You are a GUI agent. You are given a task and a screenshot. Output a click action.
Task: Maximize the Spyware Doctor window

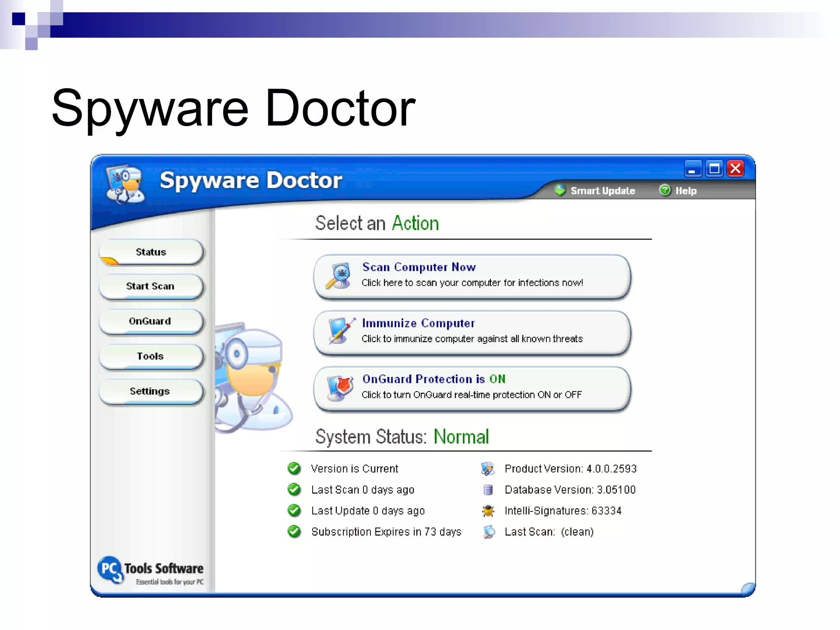[x=714, y=169]
